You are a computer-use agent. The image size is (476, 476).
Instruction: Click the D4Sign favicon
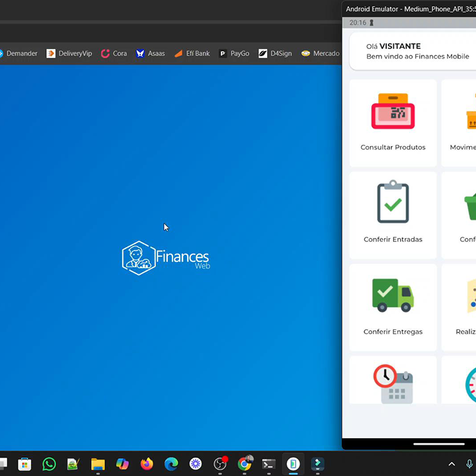pyautogui.click(x=262, y=54)
